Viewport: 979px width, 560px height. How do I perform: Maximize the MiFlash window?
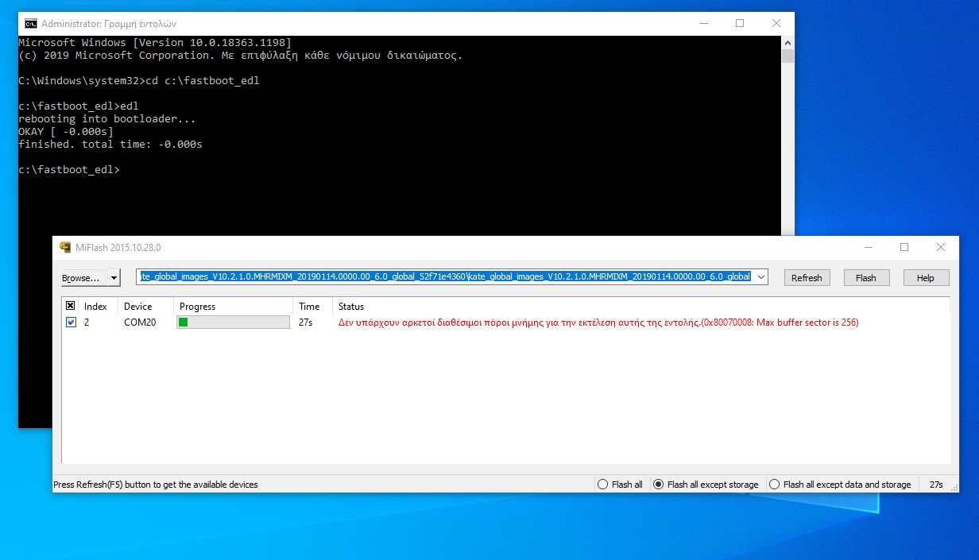click(x=904, y=247)
